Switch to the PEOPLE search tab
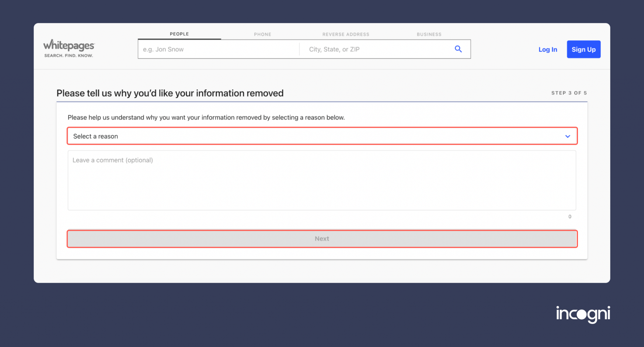Screen dimensions: 644x347 pyautogui.click(x=179, y=34)
